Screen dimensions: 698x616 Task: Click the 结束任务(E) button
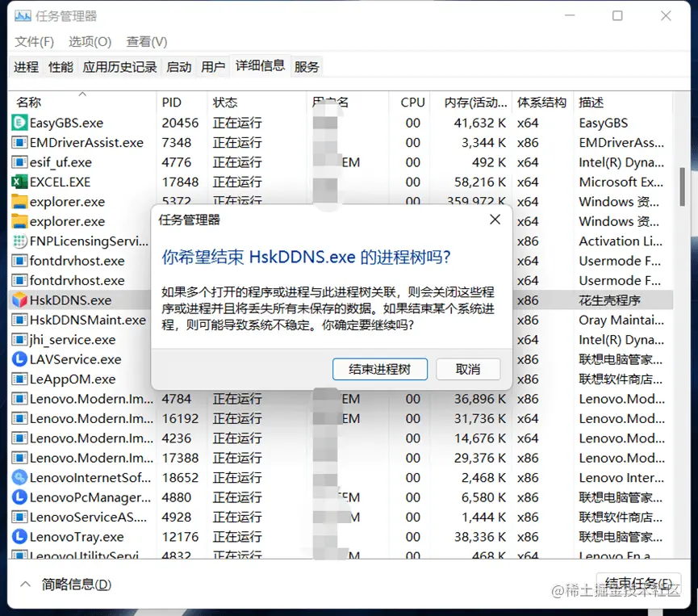point(639,584)
